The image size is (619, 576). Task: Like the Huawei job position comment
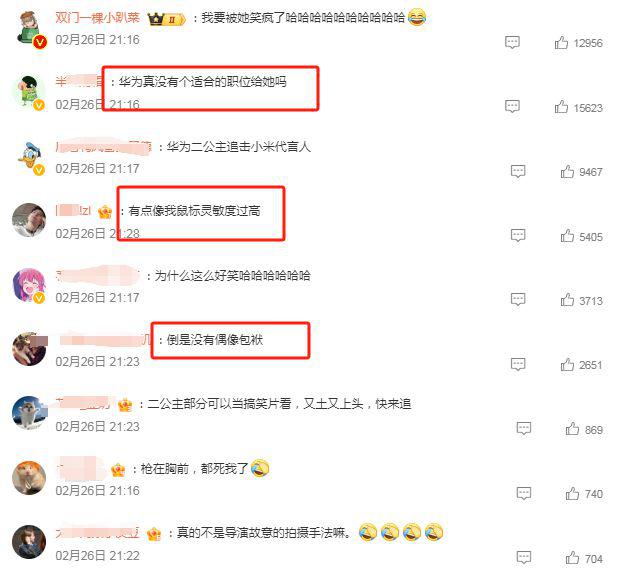[561, 107]
